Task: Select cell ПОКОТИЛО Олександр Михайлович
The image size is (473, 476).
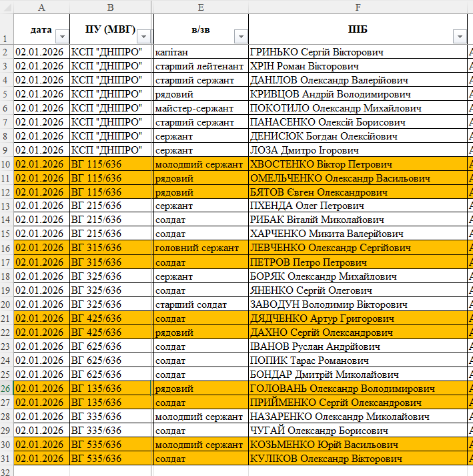Action: coord(358,107)
